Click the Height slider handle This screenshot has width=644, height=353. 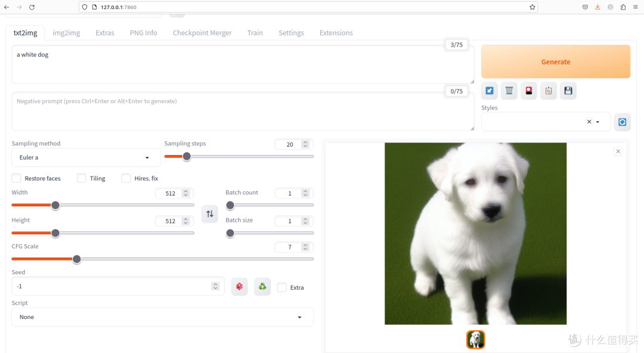[55, 233]
